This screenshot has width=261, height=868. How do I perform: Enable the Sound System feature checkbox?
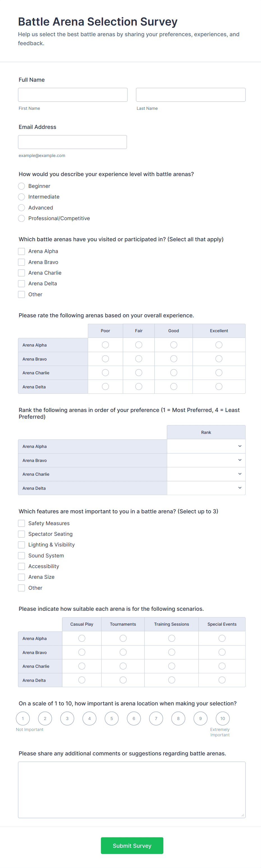click(22, 556)
